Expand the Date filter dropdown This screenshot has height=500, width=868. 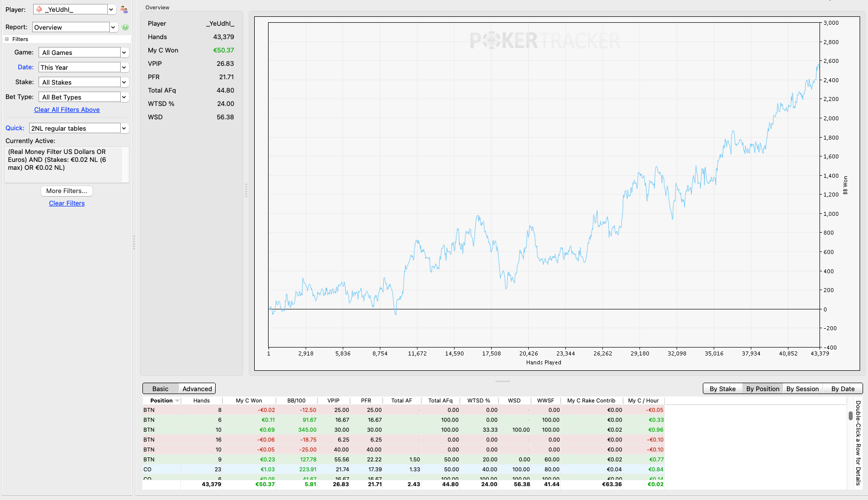[124, 67]
